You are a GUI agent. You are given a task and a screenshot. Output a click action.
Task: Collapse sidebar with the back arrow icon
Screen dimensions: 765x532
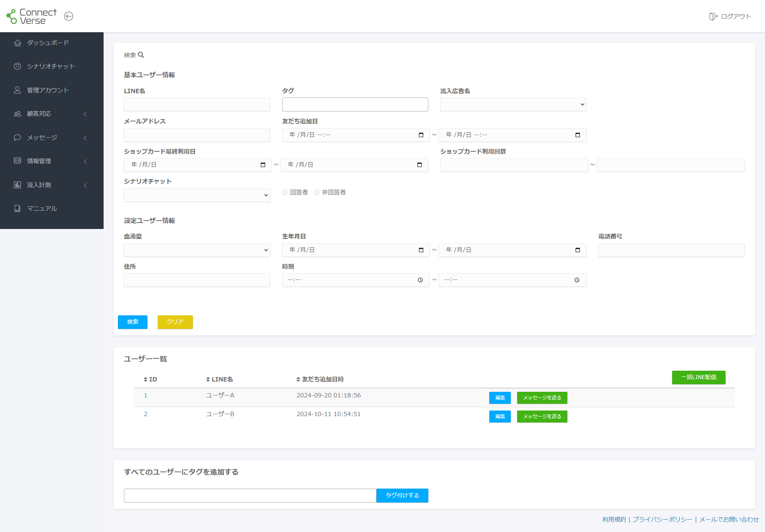pos(69,16)
